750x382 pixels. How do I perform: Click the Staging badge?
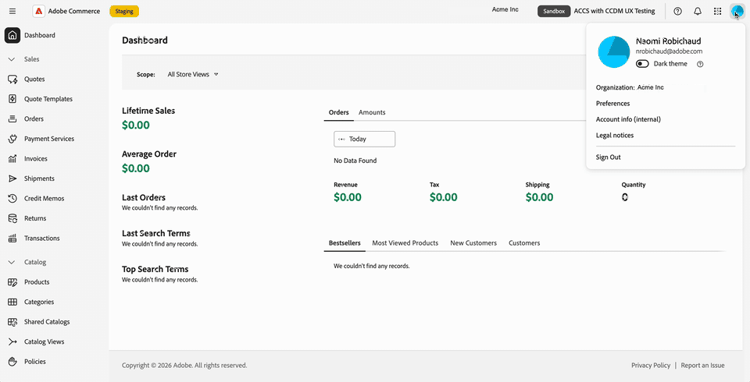[124, 11]
